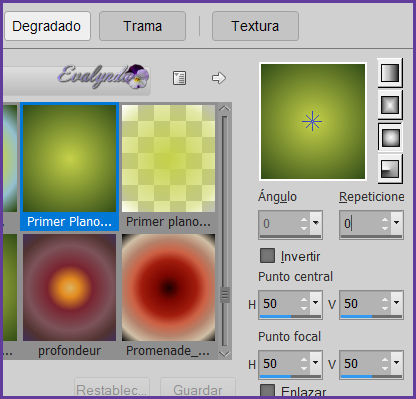Click the category list view icon
This screenshot has width=416, height=399.
[179, 78]
